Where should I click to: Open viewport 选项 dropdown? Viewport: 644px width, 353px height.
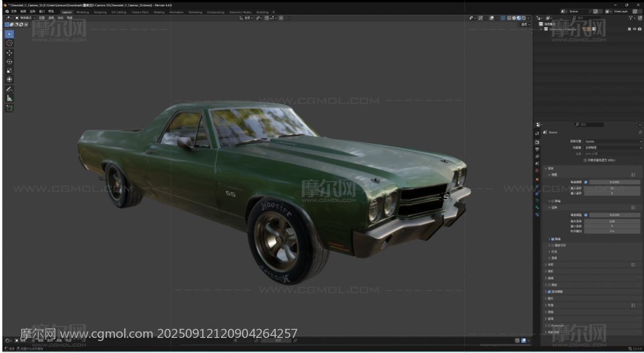point(525,25)
